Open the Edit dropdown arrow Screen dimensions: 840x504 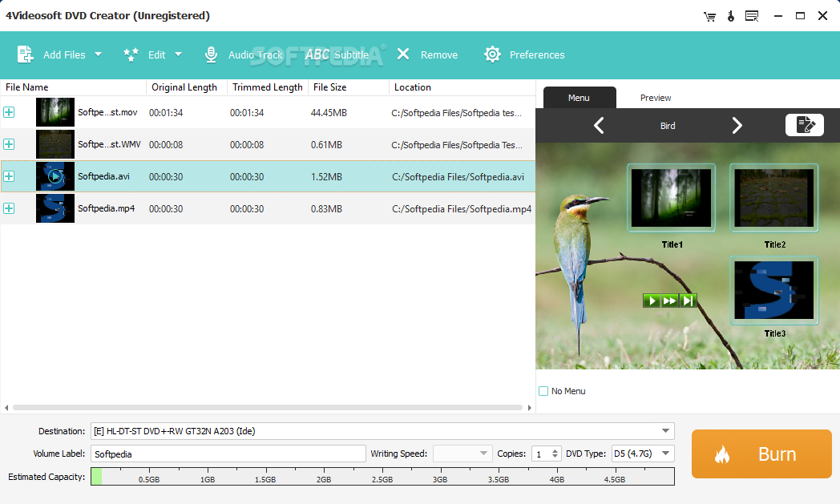pos(179,54)
